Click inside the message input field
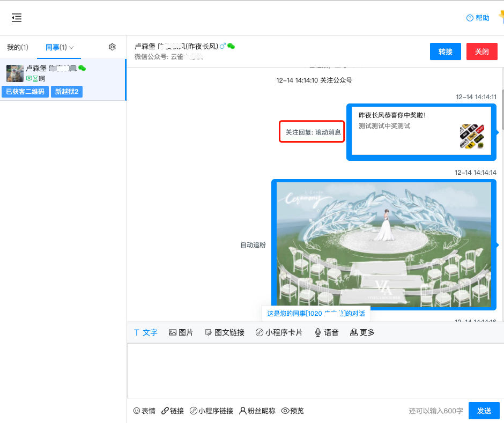Screen dimensions: 504x423 315,370
